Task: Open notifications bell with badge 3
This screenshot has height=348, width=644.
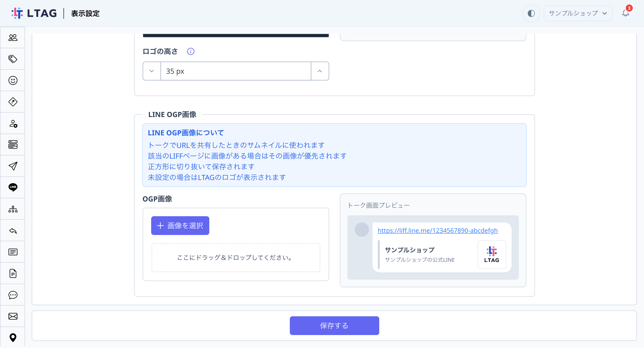Action: click(626, 13)
